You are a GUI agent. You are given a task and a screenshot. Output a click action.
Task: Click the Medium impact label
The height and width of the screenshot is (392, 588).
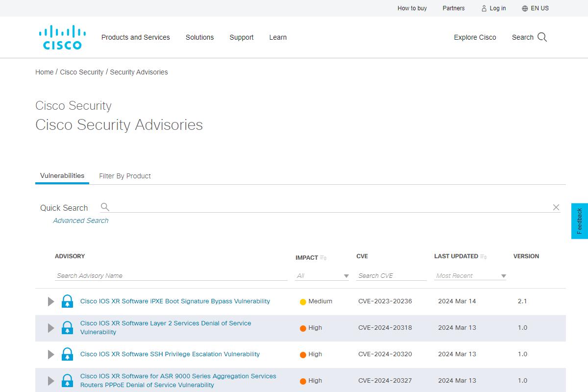click(320, 301)
